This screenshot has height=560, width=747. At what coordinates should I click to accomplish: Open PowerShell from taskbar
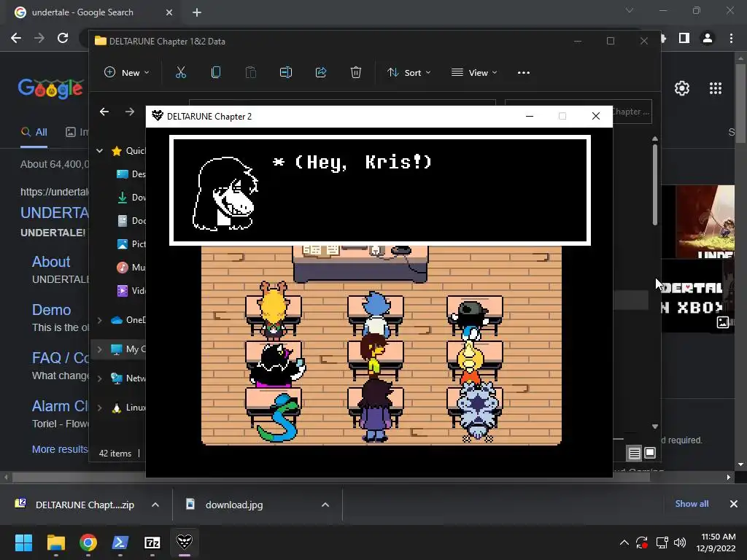120,542
